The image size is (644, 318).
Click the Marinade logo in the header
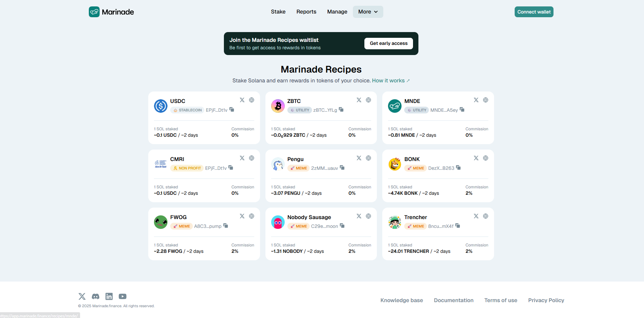point(111,12)
